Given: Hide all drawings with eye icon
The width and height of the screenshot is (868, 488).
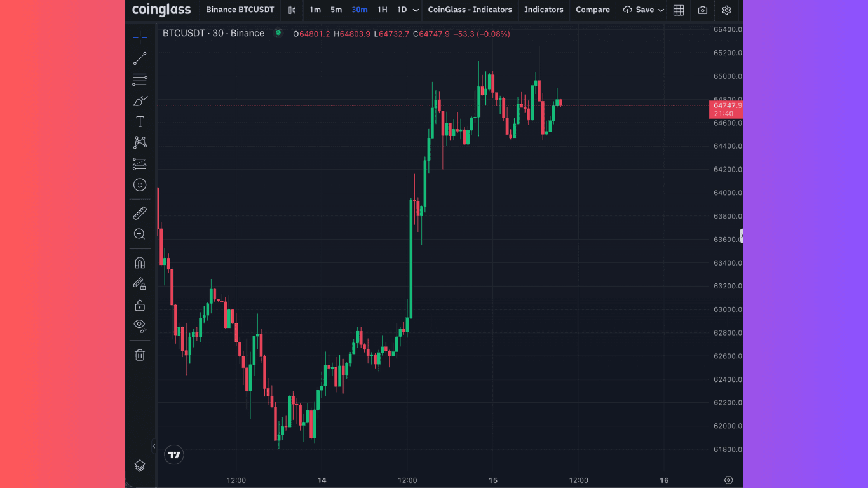Looking at the screenshot, I should click(x=140, y=326).
